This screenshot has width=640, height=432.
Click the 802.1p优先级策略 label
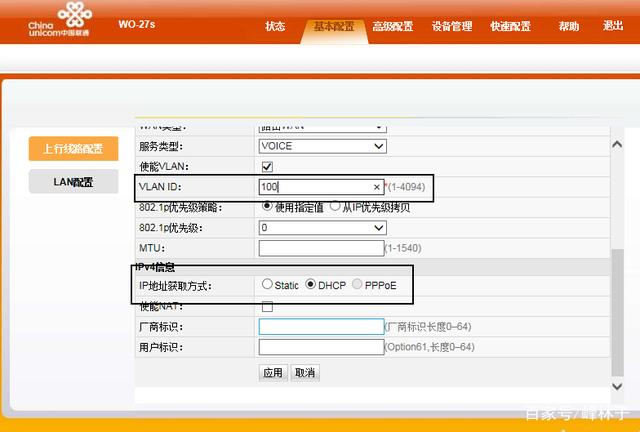[x=180, y=207]
